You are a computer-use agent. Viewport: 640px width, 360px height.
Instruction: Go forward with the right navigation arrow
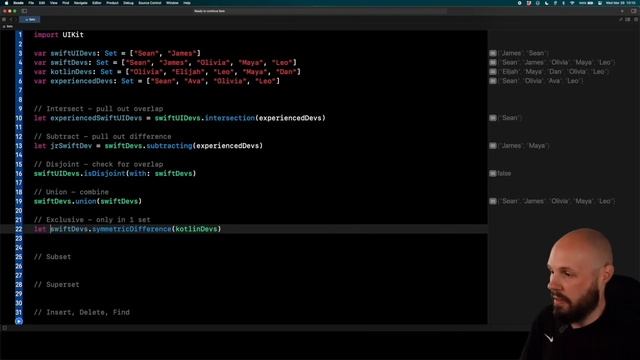(16, 19)
